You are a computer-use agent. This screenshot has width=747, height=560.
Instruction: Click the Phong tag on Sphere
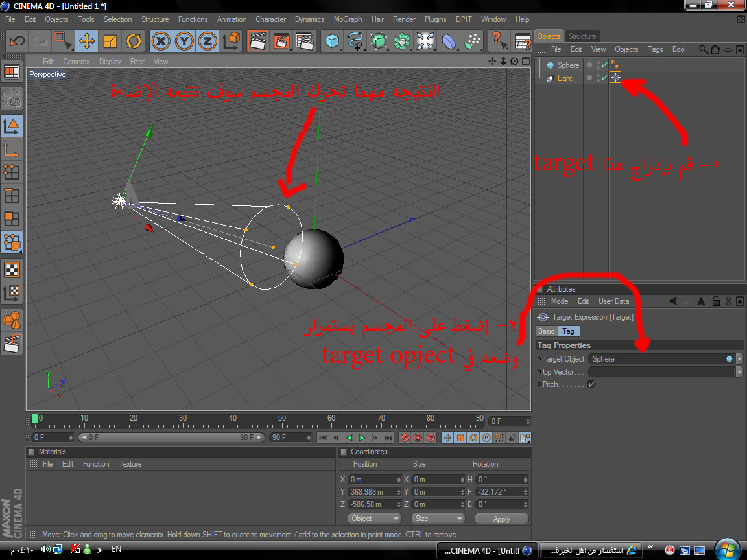pos(615,65)
